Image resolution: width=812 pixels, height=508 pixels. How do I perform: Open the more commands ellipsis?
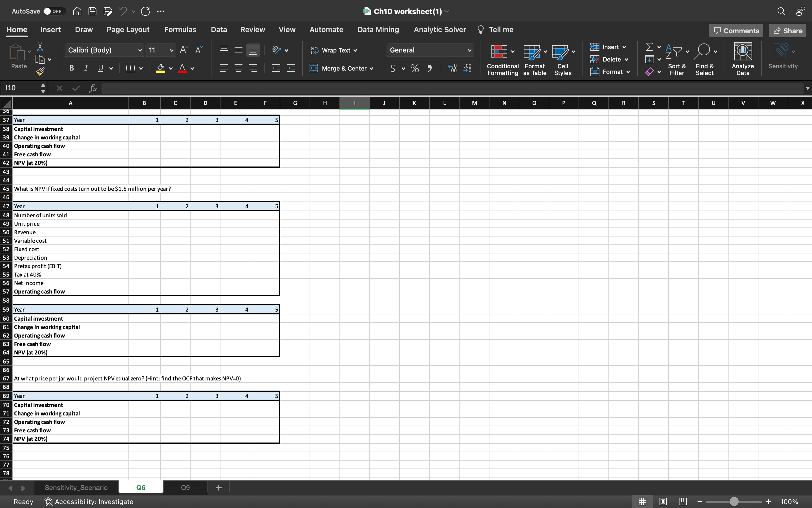coord(161,11)
